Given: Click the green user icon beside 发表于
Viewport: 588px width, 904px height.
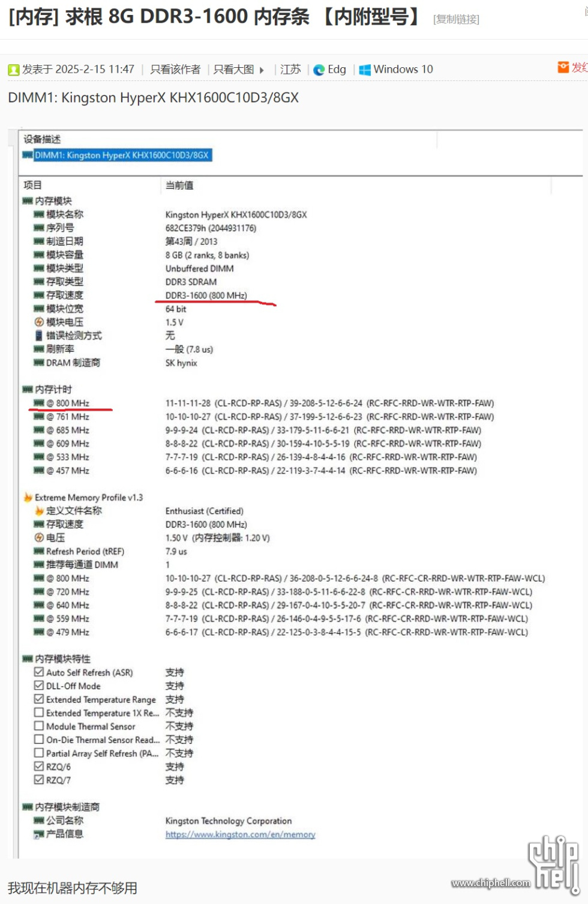Looking at the screenshot, I should (x=14, y=70).
